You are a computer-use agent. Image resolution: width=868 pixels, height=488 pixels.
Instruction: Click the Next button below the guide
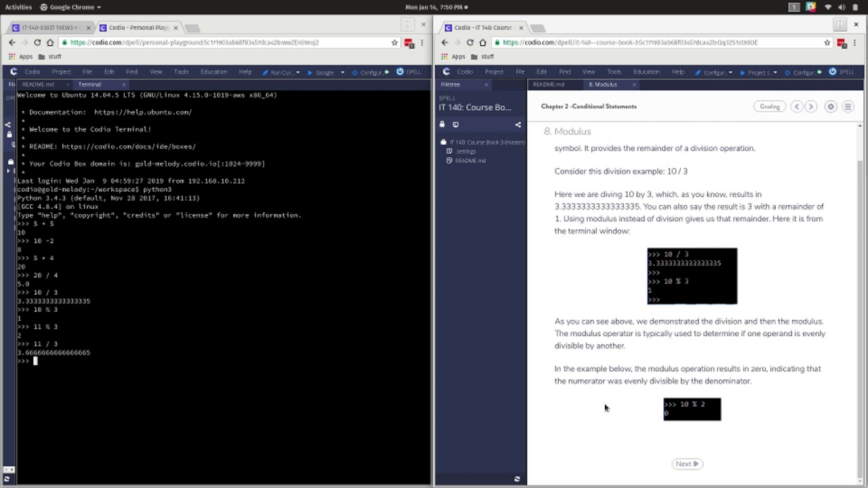687,464
